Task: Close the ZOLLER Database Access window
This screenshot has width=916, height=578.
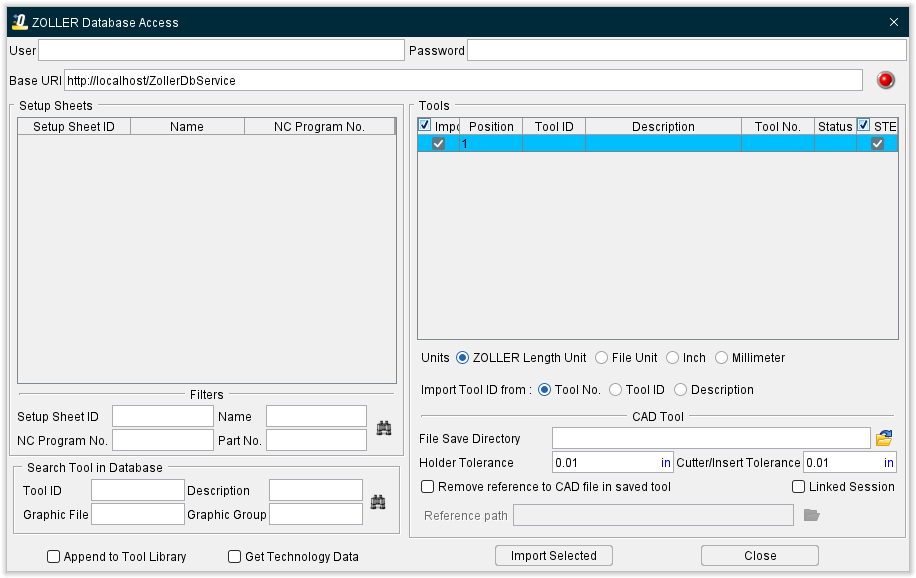Action: pyautogui.click(x=894, y=22)
